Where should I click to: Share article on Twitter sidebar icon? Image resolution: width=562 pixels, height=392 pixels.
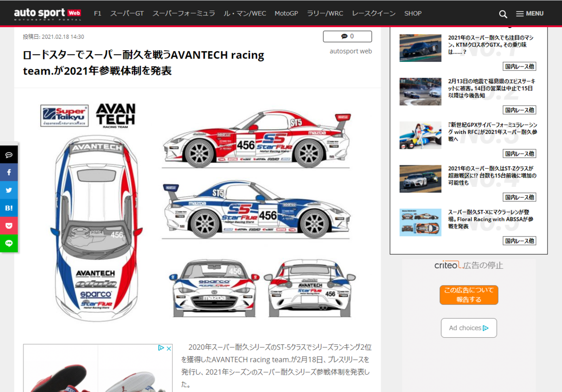[x=9, y=191]
